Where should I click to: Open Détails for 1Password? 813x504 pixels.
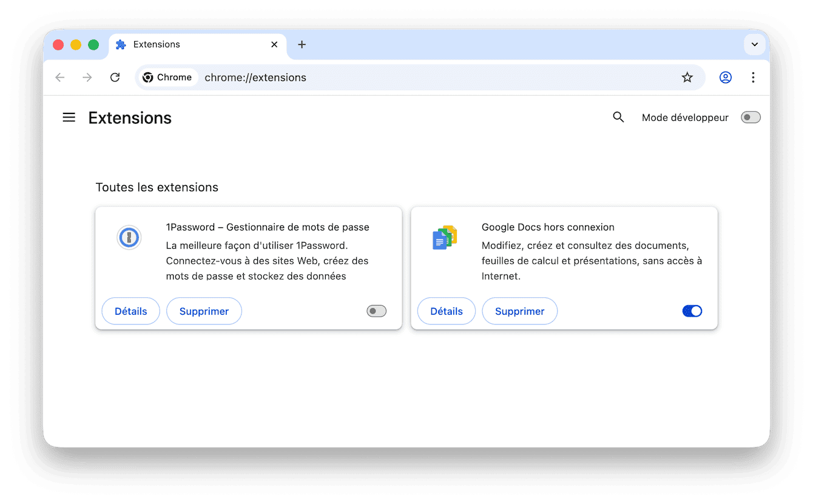(x=130, y=311)
